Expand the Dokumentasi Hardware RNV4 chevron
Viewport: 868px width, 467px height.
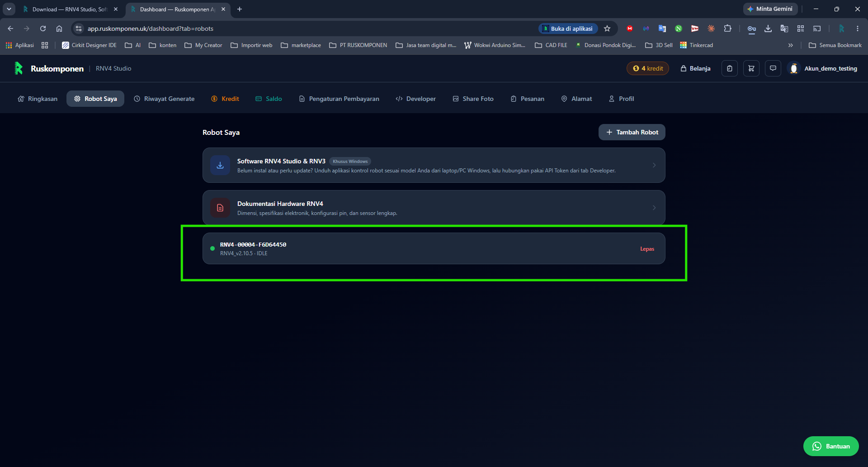(x=654, y=208)
